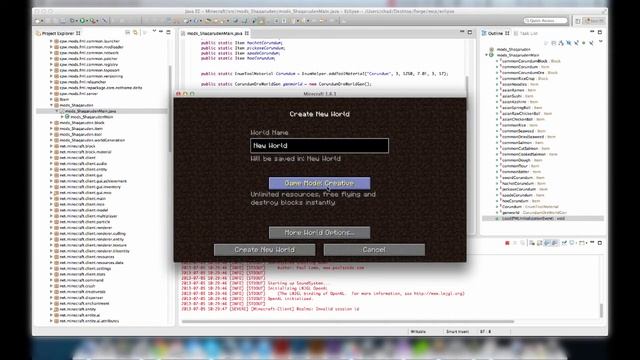
Task: Select swordCorundum field in Outline
Action: [x=517, y=178]
